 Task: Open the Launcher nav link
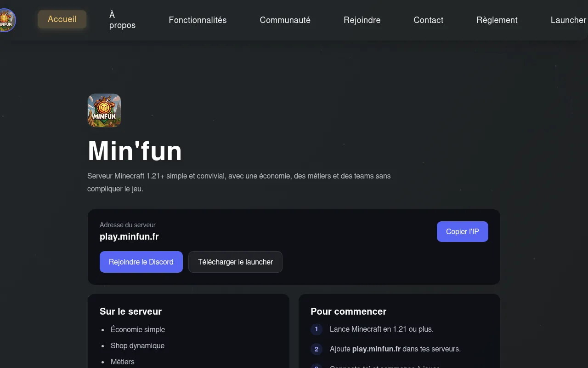tap(568, 20)
